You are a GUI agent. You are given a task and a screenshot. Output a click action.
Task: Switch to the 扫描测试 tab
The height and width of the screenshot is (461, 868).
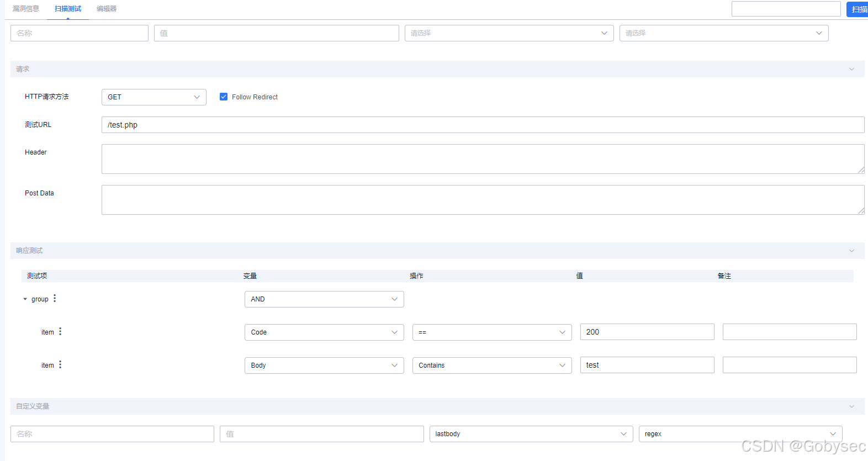[68, 9]
